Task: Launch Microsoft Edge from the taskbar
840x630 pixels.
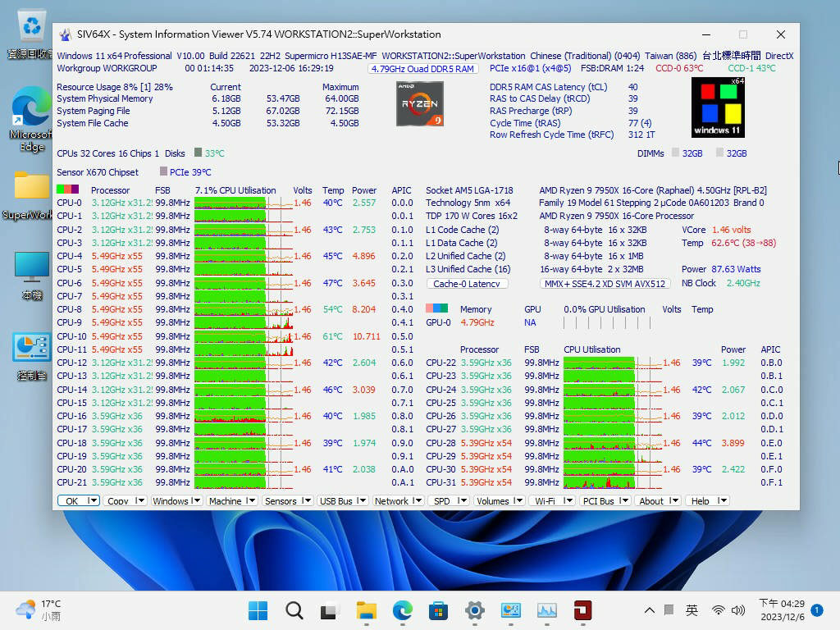Action: tap(402, 610)
